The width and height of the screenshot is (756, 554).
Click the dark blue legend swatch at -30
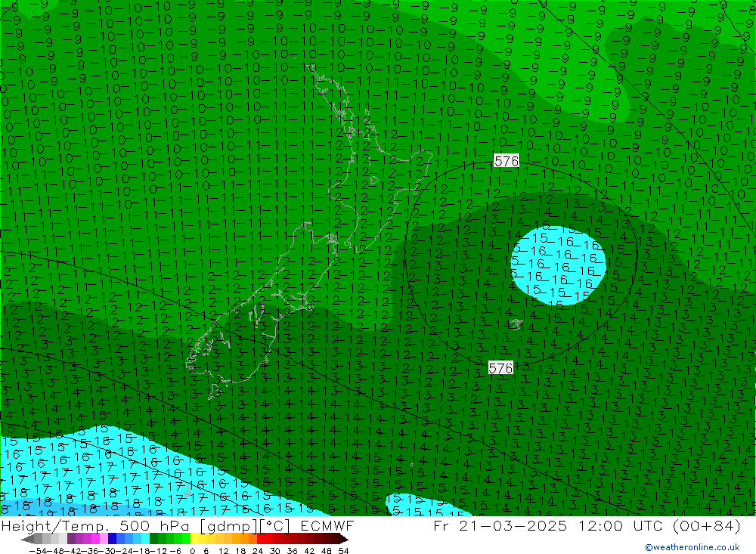[112, 539]
